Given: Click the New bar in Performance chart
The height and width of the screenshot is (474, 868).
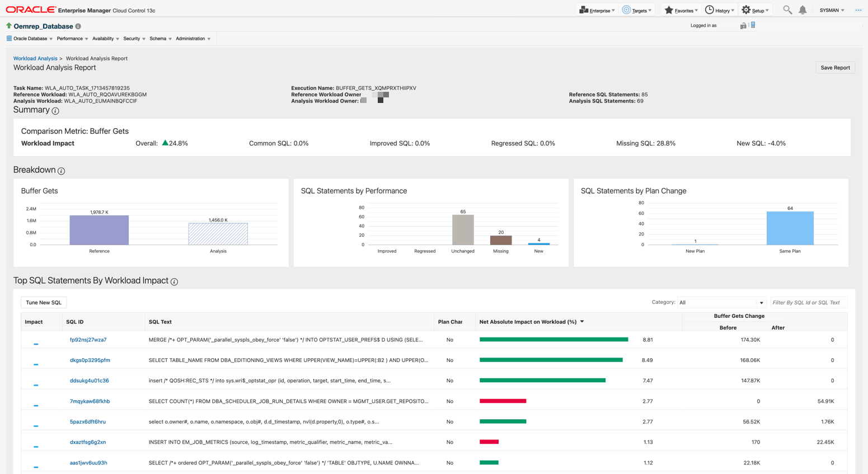Looking at the screenshot, I should click(539, 243).
